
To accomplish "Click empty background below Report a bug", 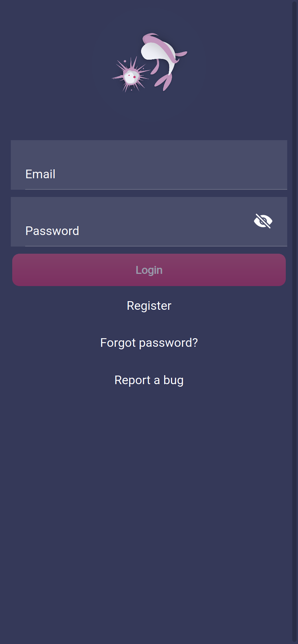I will (149, 488).
